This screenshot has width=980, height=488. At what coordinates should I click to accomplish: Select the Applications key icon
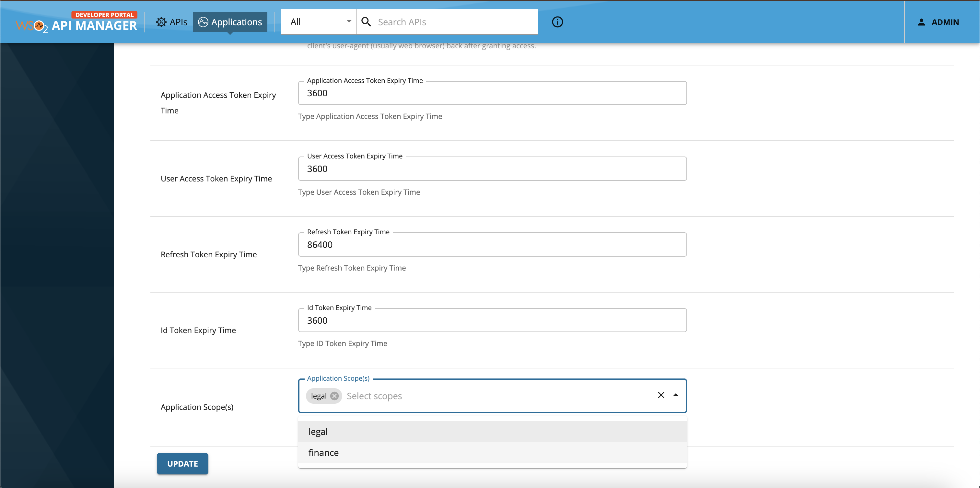[x=203, y=22]
